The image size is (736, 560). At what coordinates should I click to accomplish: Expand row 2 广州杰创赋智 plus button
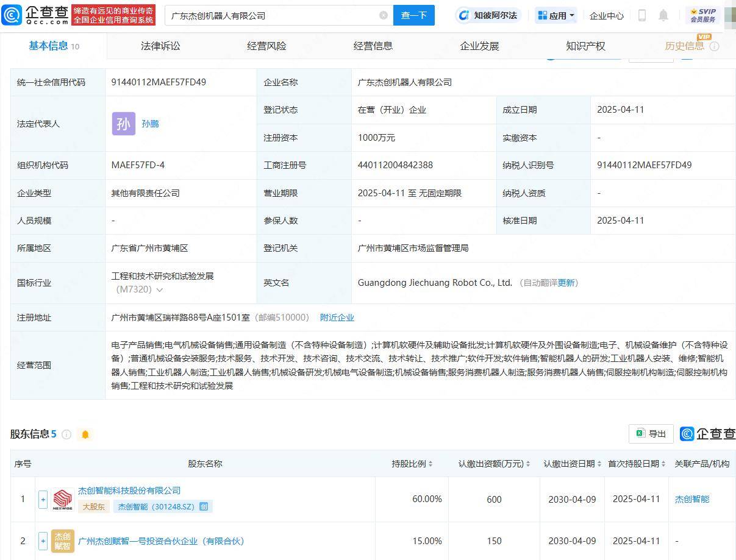[43, 541]
